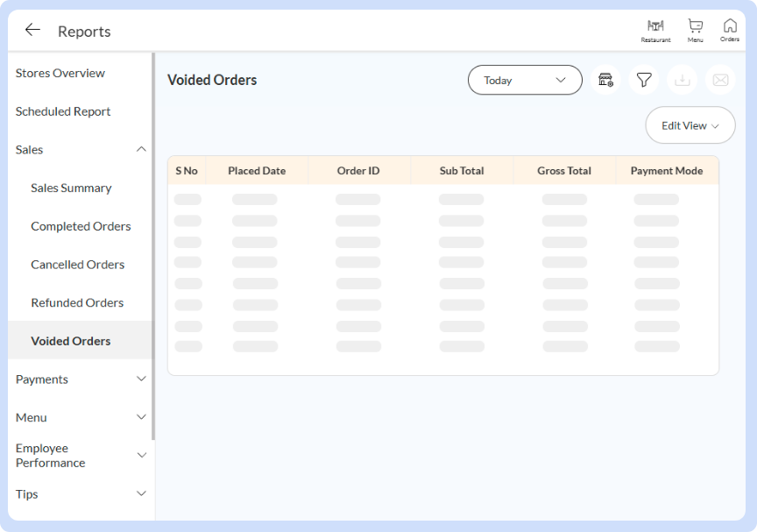Click the email report icon
The height and width of the screenshot is (532, 757).
(x=720, y=80)
